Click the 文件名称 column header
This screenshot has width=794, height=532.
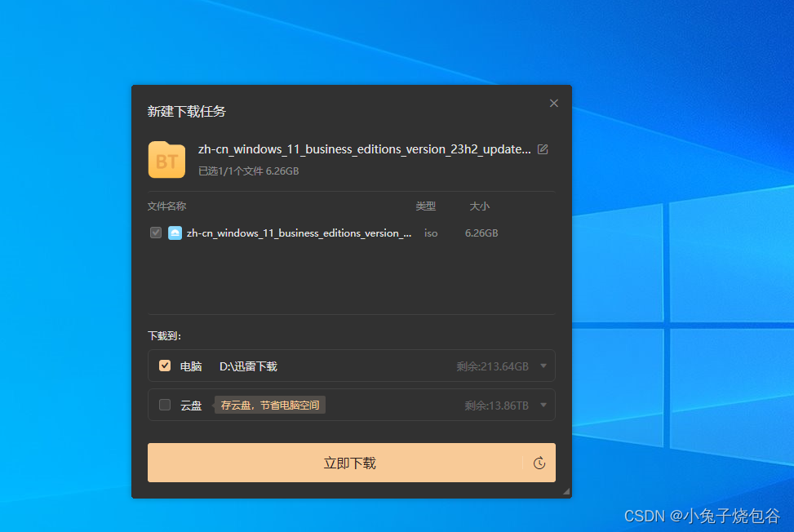tap(166, 206)
